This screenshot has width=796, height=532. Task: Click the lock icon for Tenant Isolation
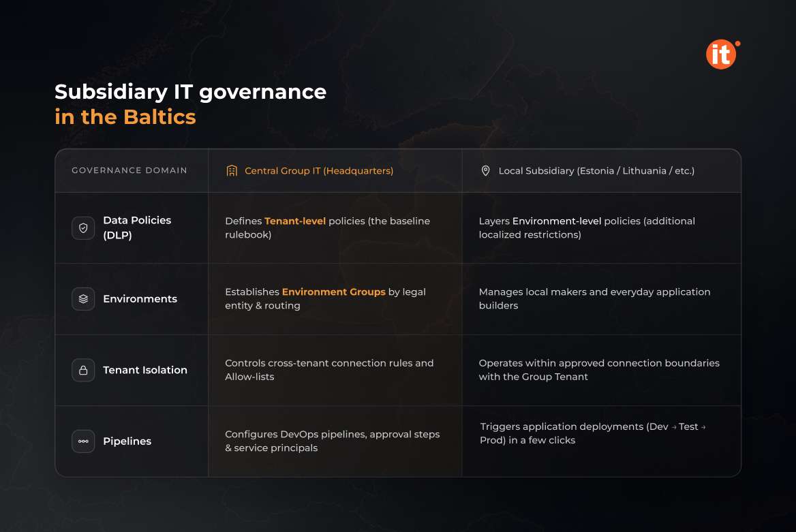point(83,370)
